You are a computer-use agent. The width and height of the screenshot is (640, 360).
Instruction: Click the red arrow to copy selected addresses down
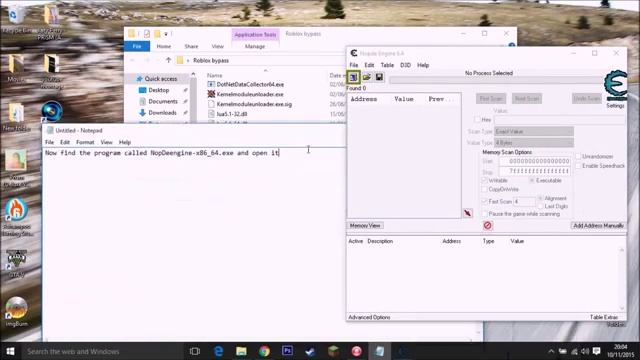pos(468,213)
